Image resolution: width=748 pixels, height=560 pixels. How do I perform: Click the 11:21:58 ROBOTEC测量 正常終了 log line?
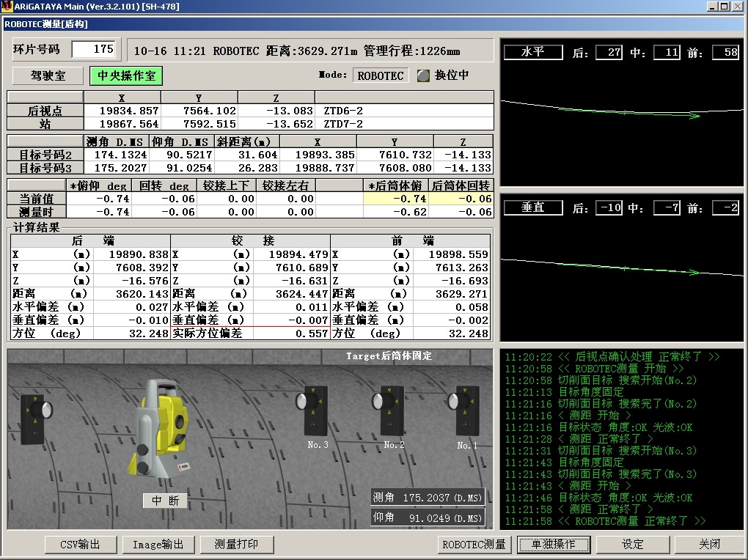605,521
